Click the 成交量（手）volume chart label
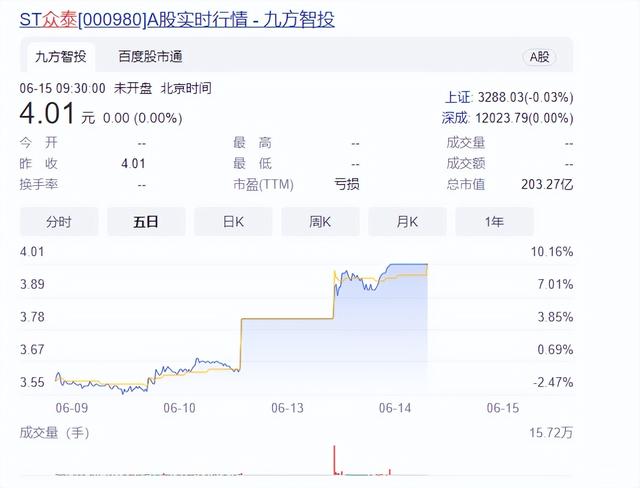This screenshot has width=640, height=488. 55,433
